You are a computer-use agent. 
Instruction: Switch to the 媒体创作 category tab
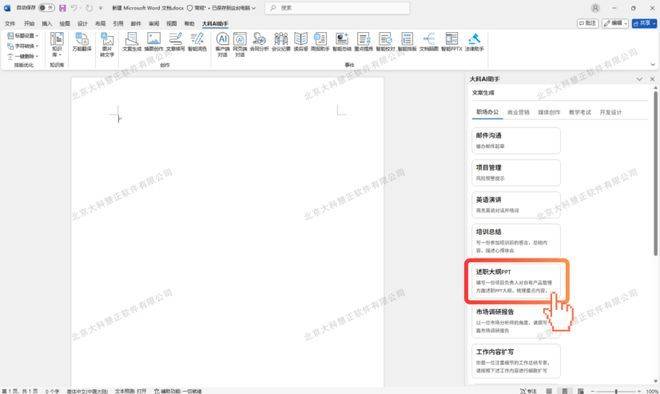click(x=549, y=112)
